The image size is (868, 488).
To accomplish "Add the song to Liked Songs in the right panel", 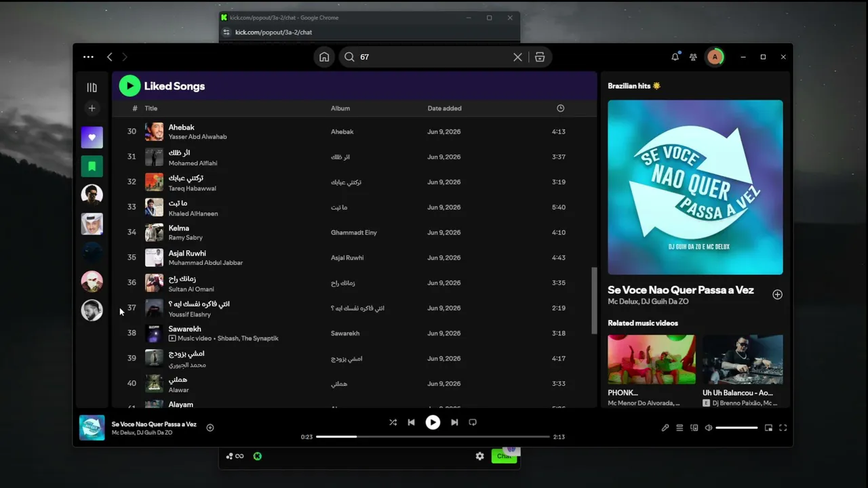I will tap(777, 294).
